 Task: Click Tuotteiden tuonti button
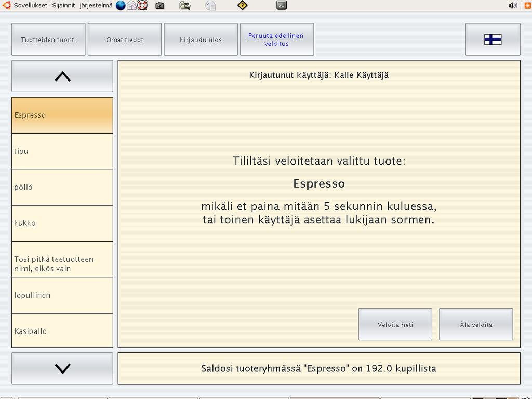click(48, 39)
